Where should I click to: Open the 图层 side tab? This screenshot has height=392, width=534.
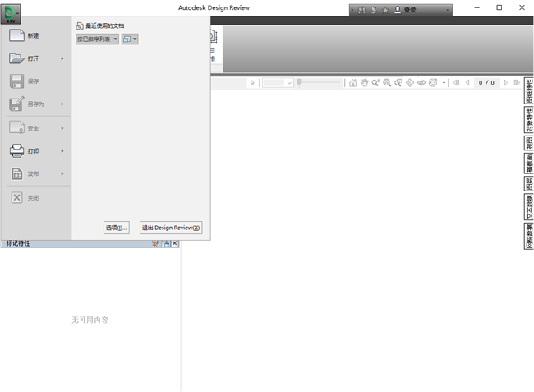point(529,183)
